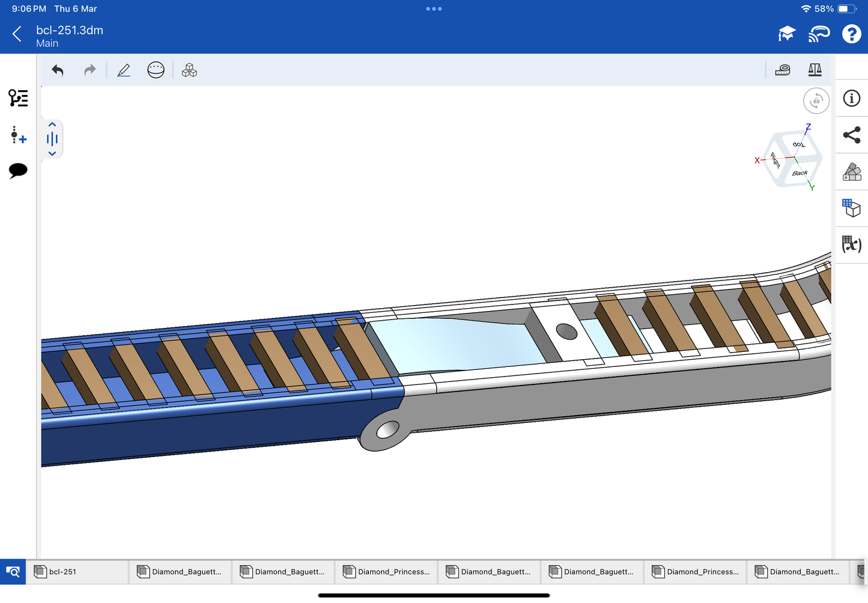
Task: Click the help question mark
Action: (x=851, y=34)
